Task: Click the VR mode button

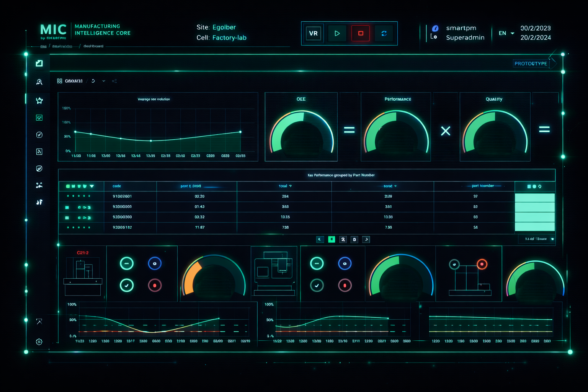Action: [x=314, y=33]
